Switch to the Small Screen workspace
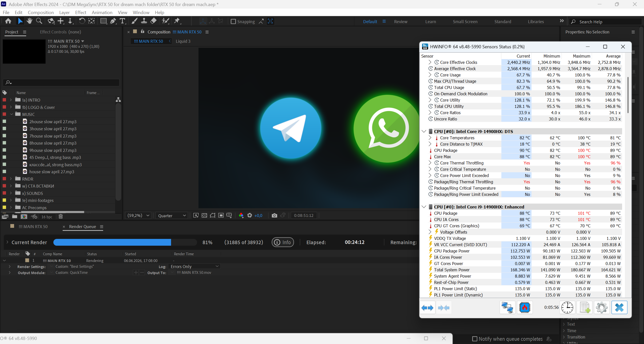This screenshot has width=644, height=344. (465, 22)
